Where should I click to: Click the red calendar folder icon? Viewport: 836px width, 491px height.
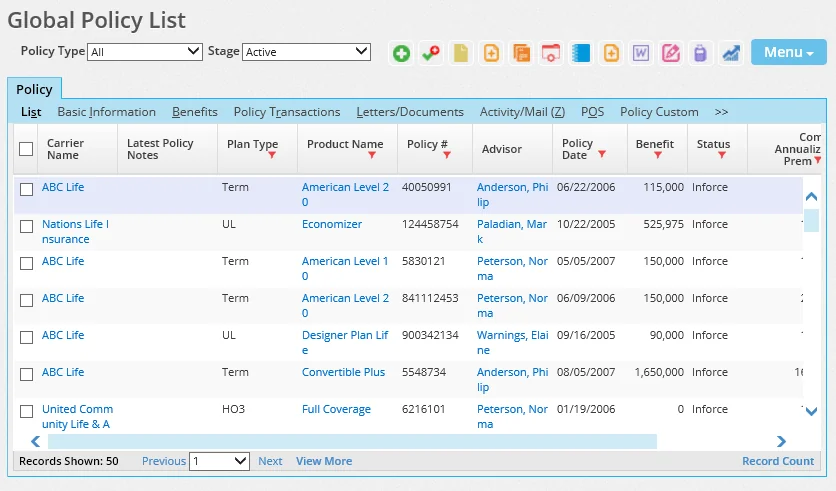(551, 53)
